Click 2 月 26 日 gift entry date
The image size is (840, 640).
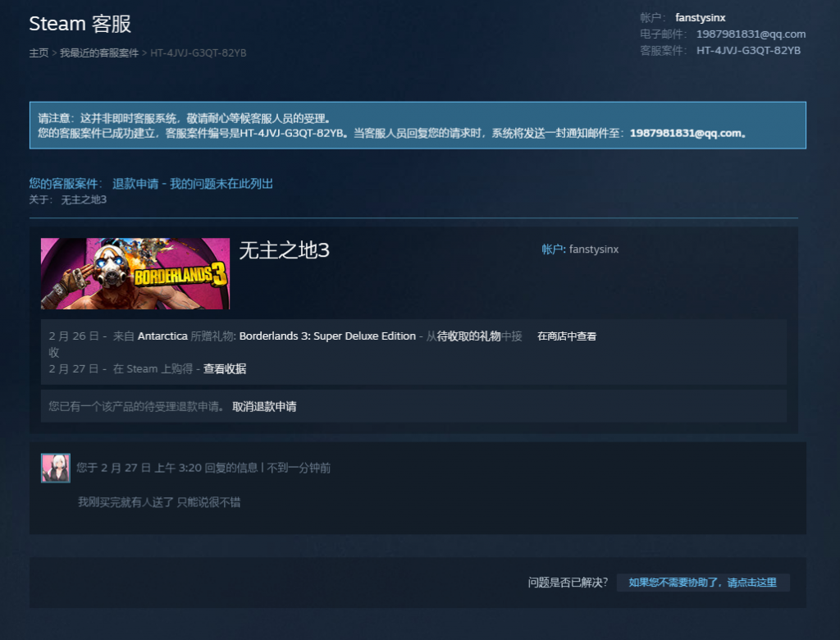tap(73, 336)
